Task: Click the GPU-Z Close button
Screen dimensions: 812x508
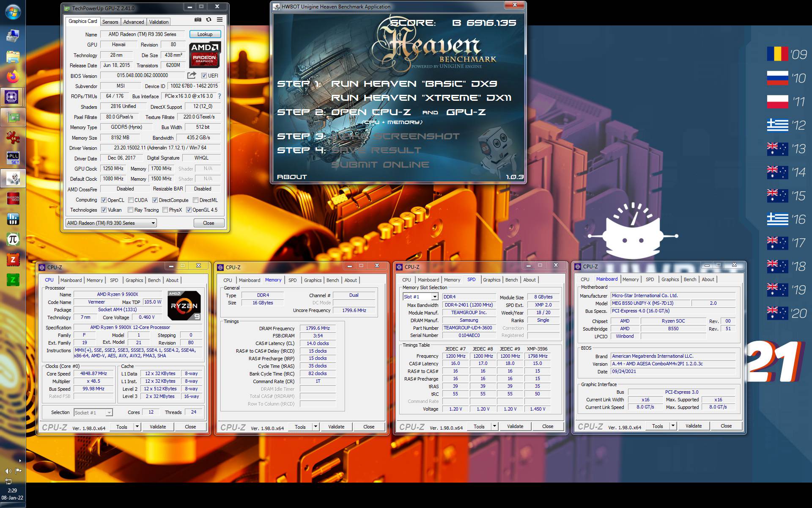Action: tap(208, 223)
